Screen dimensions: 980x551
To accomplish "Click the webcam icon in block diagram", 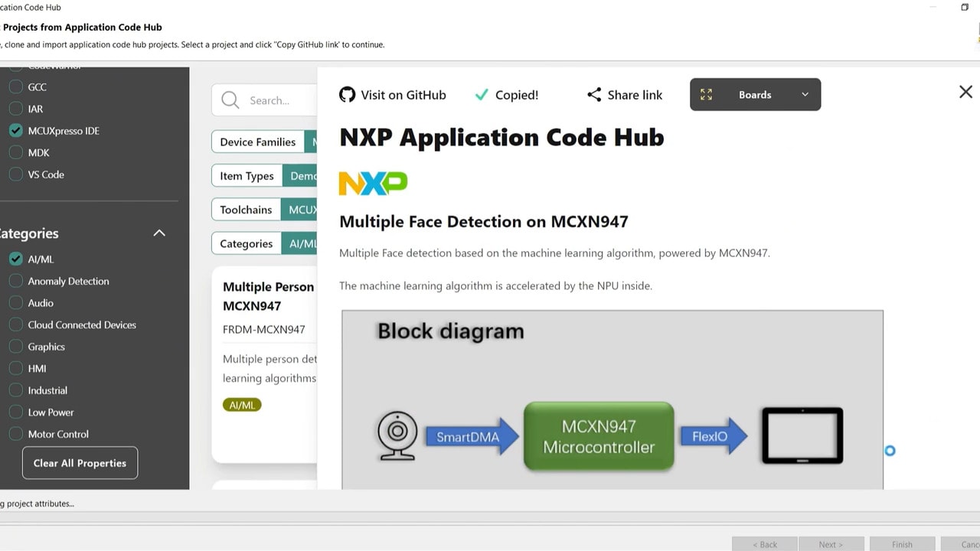I will coord(397,436).
